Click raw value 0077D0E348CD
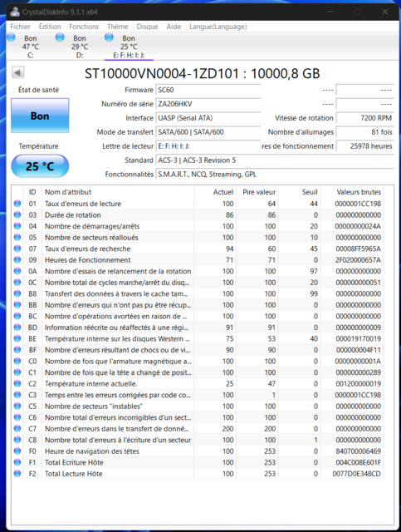The image size is (401, 532). (357, 474)
